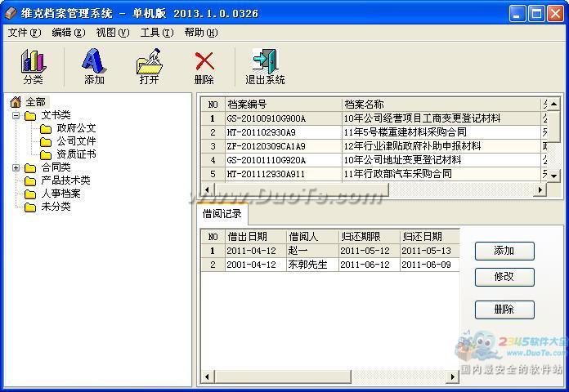Open the 工具(T) menu
This screenshot has width=569, height=392.
point(157,33)
